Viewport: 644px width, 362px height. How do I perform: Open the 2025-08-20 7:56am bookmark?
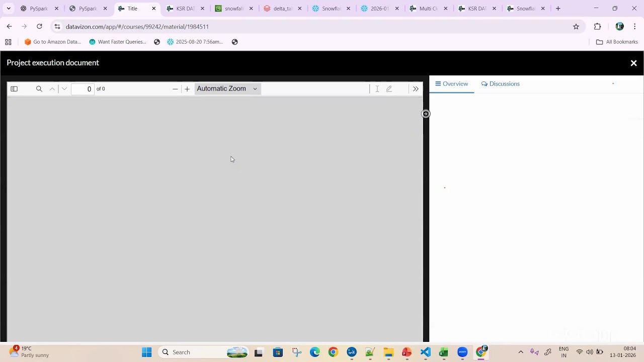[x=195, y=42]
